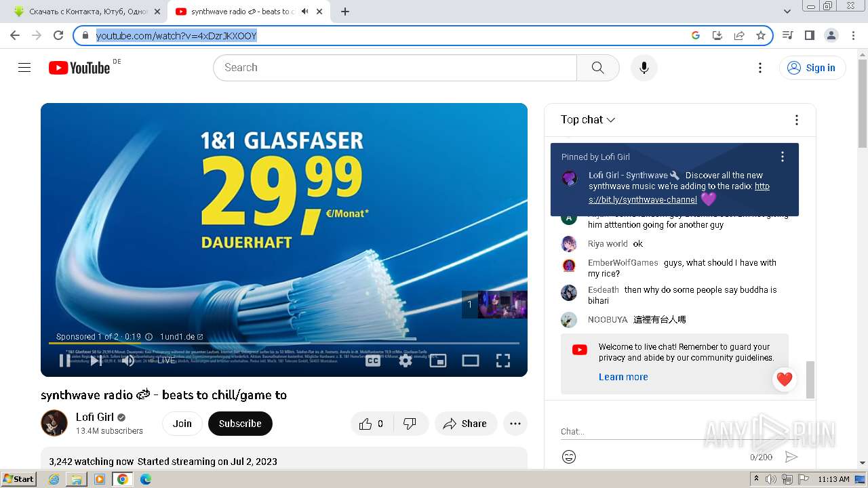Sign in to YouTube account
The width and height of the screenshot is (868, 488).
[x=812, y=68]
